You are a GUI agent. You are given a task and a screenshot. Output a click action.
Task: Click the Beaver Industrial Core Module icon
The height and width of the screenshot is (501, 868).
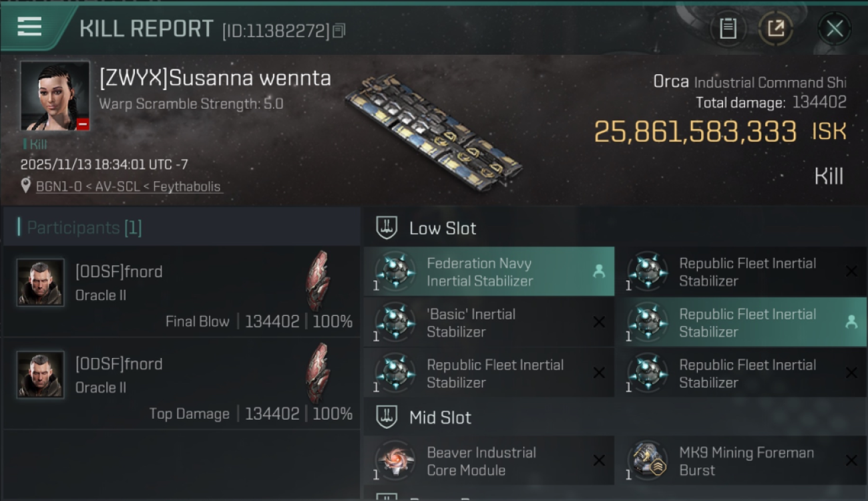[x=395, y=461]
